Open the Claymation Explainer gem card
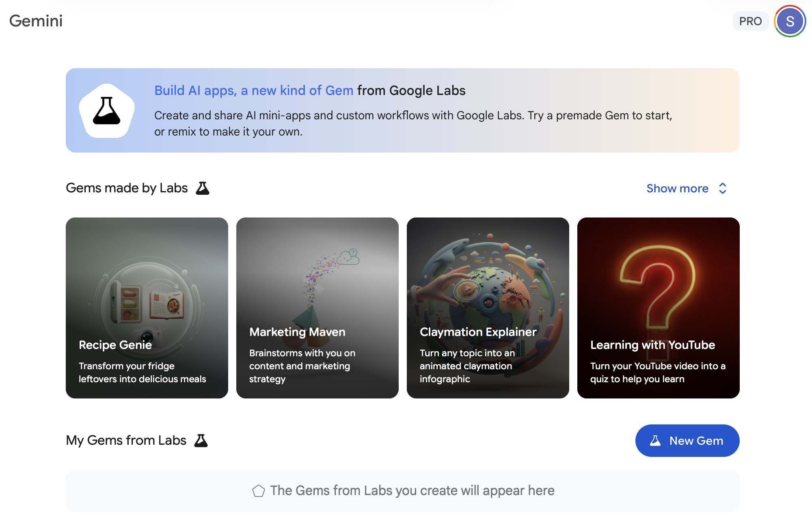812x521 pixels. [x=488, y=308]
